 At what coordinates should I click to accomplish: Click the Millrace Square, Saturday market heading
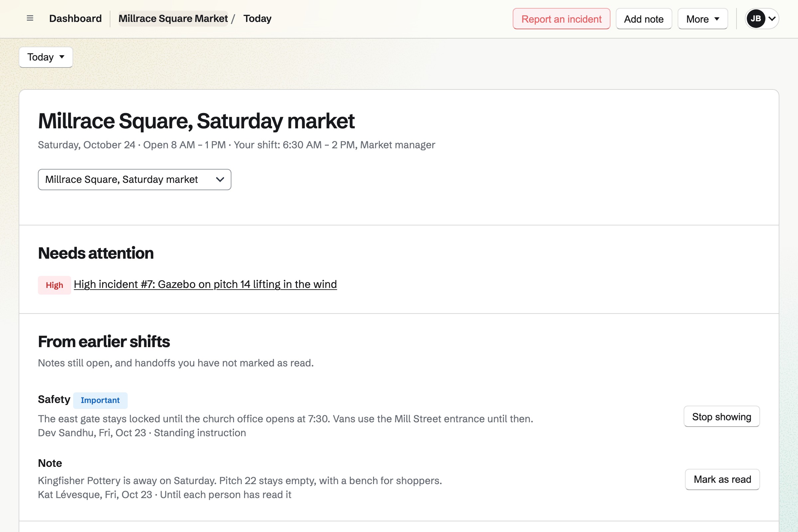196,121
